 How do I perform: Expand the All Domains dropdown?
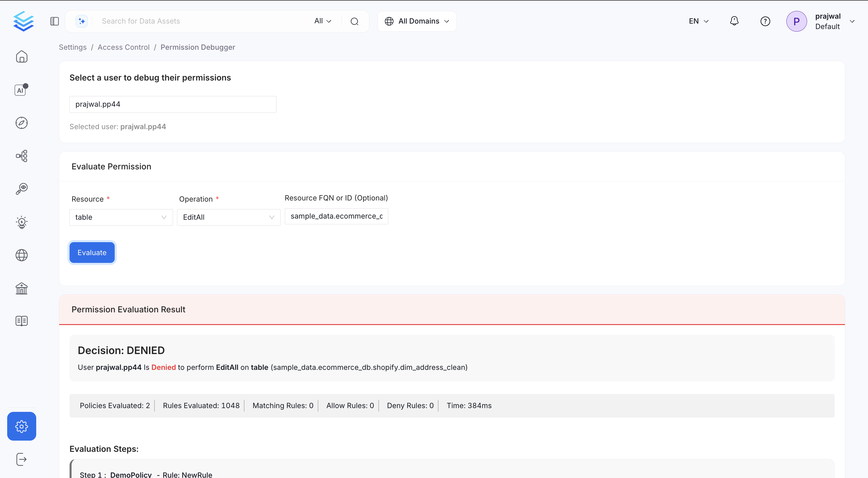(417, 21)
